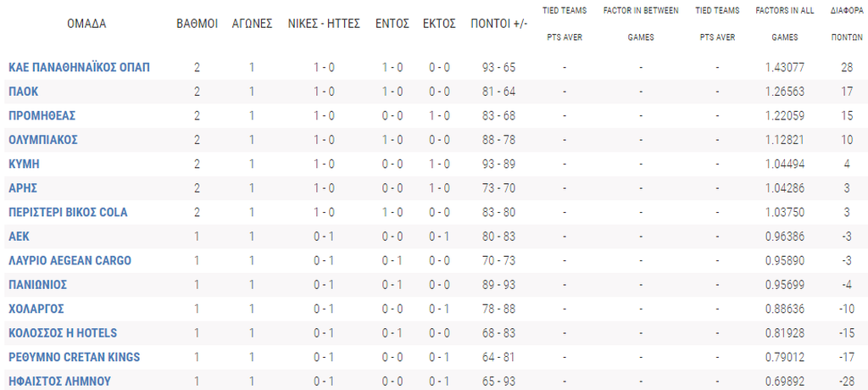Click the ΠΑΟΚ team name

pos(23,92)
